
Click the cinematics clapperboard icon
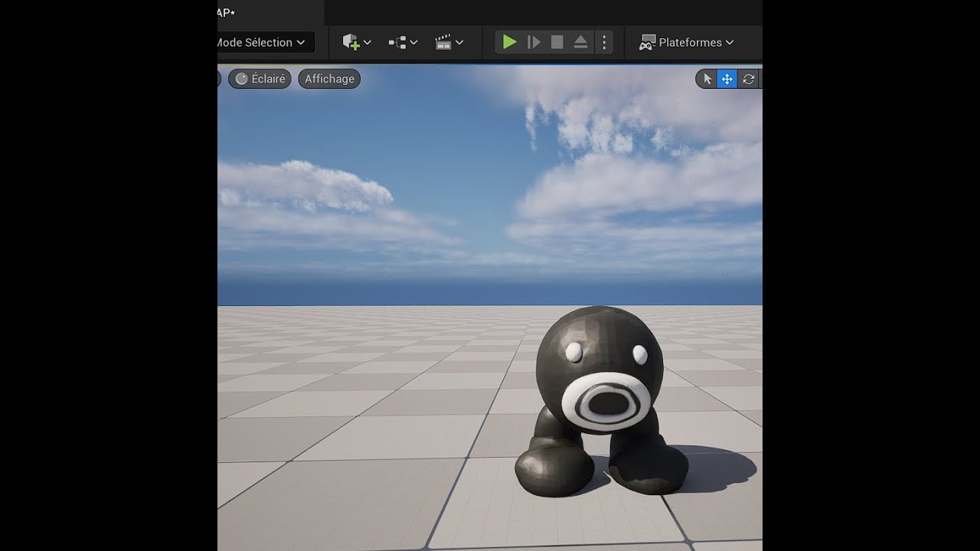(443, 42)
